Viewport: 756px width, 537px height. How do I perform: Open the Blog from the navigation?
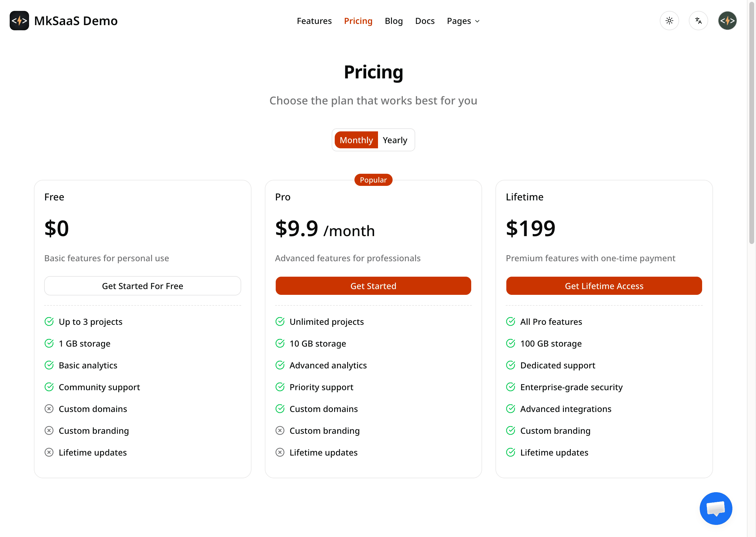pos(394,21)
